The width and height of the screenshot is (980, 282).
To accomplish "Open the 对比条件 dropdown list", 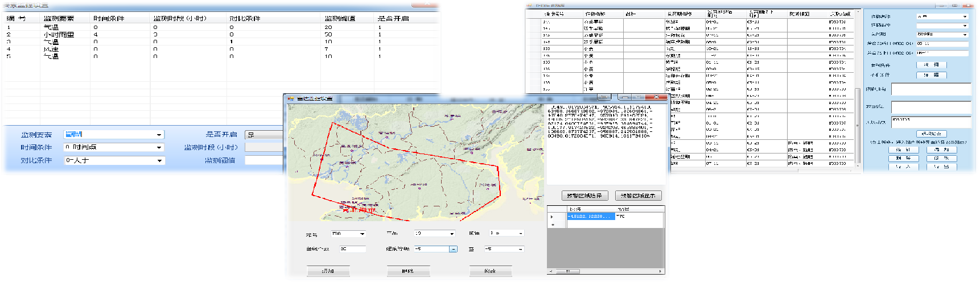I will point(159,160).
